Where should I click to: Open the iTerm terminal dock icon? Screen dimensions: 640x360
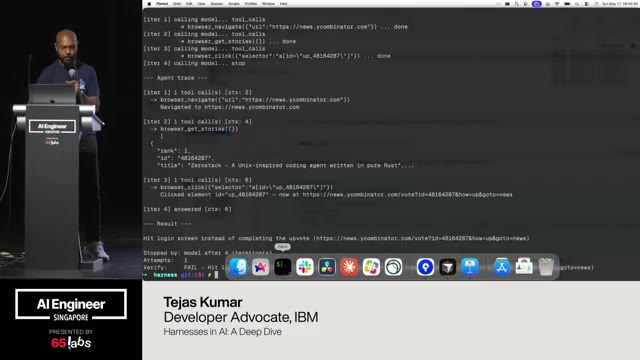tap(282, 267)
